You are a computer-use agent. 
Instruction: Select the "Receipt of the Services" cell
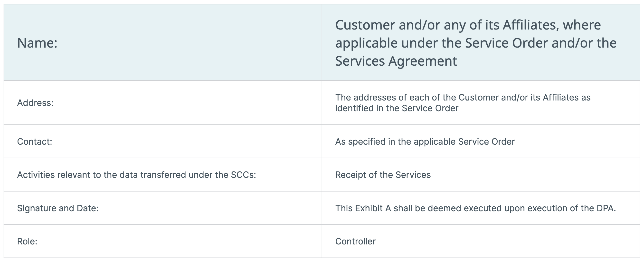tap(481, 175)
